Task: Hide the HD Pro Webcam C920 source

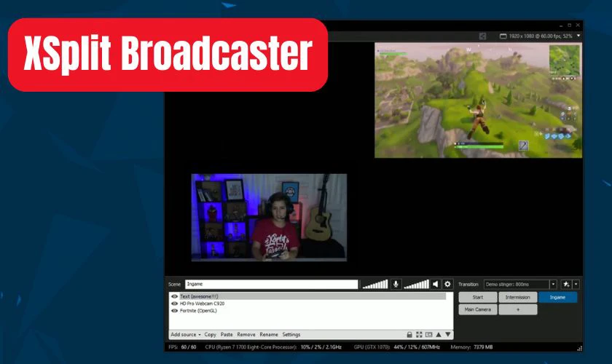Action: click(174, 304)
